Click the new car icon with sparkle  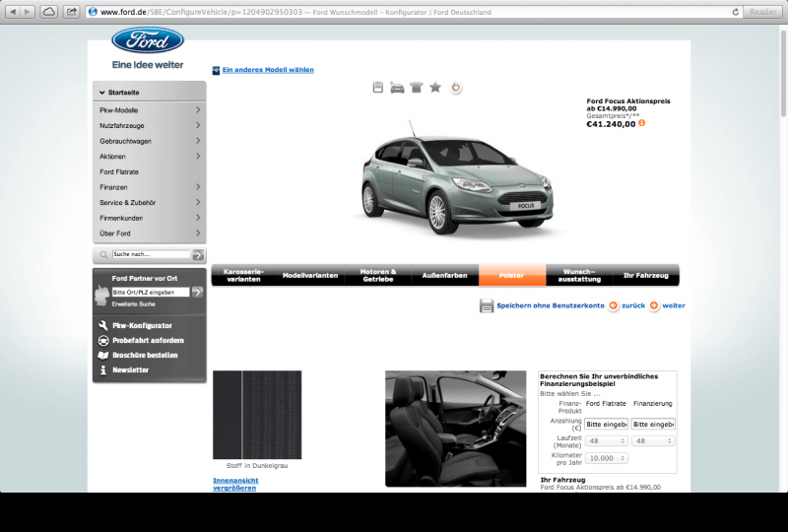[x=397, y=88]
